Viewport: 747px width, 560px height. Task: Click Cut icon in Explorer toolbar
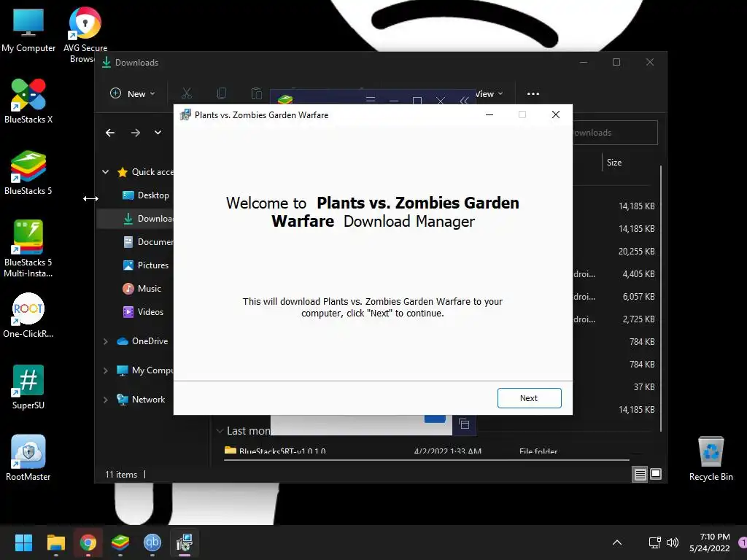(x=186, y=94)
